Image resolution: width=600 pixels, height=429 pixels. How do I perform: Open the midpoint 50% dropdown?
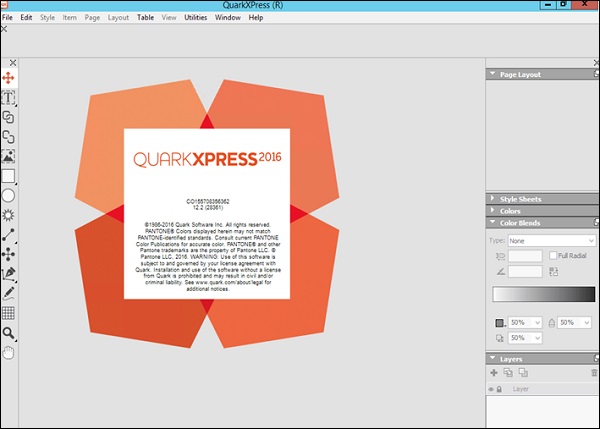525,338
